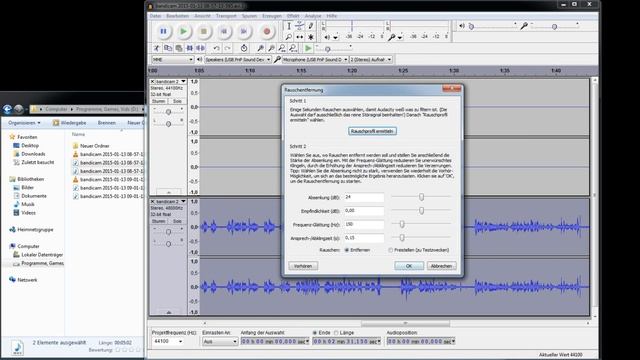Select the I-beam Selection tool

pyautogui.click(x=289, y=26)
